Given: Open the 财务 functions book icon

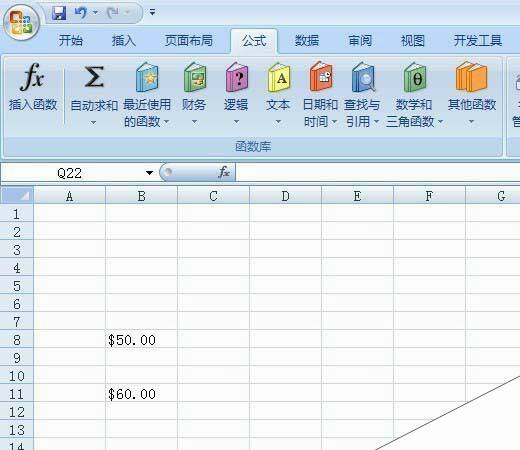Looking at the screenshot, I should click(x=195, y=77).
